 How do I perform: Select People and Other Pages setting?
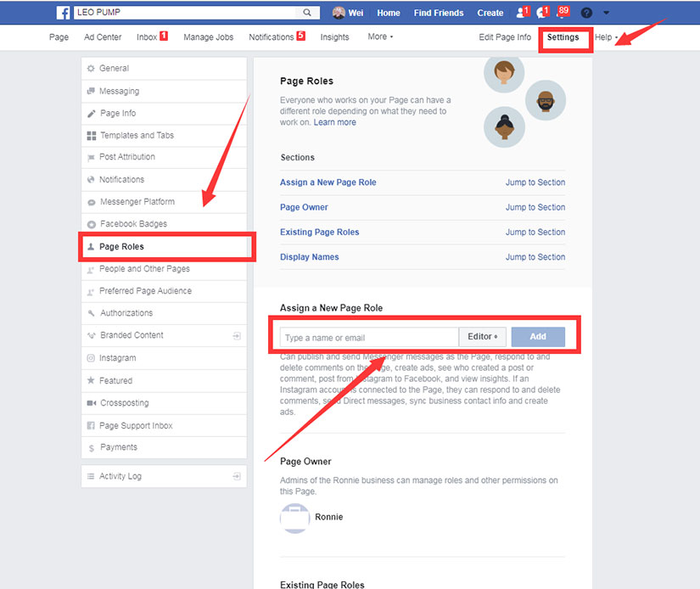164,269
